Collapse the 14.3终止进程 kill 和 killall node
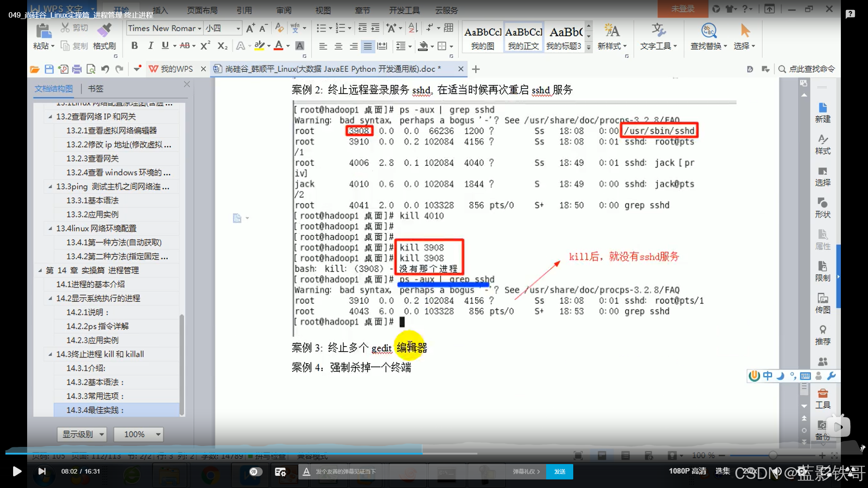 50,354
